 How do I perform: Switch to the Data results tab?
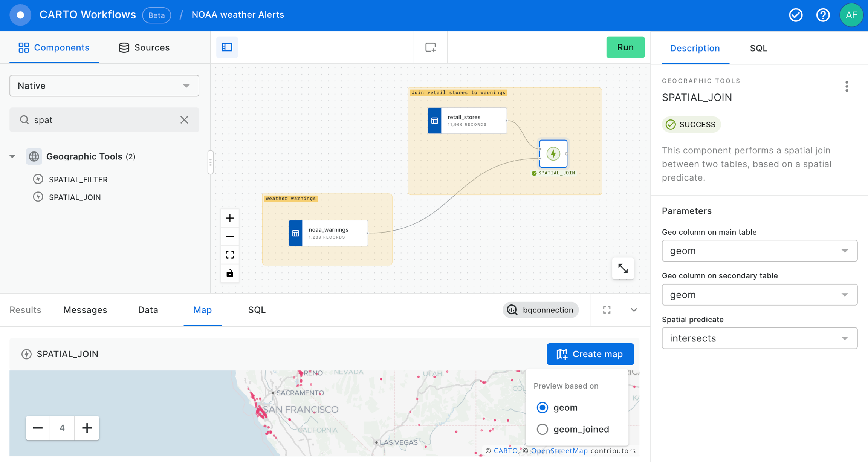(148, 310)
